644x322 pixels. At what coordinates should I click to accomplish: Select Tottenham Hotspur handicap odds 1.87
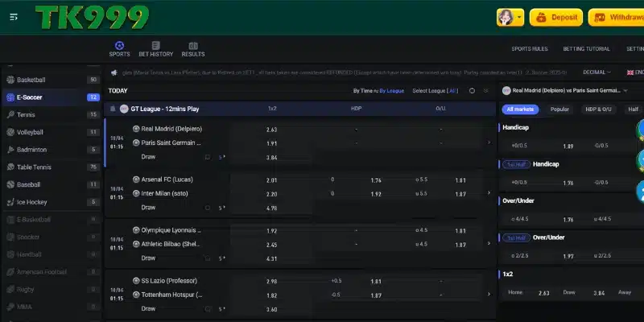pyautogui.click(x=376, y=295)
